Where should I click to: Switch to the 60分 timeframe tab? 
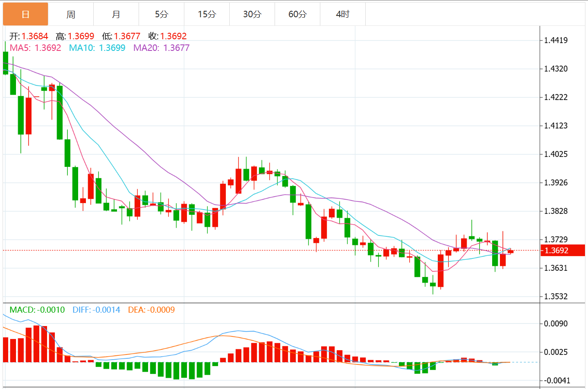[297, 14]
